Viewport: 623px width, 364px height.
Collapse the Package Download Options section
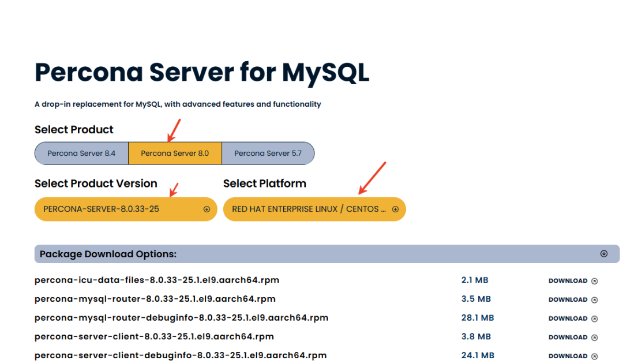point(327,254)
